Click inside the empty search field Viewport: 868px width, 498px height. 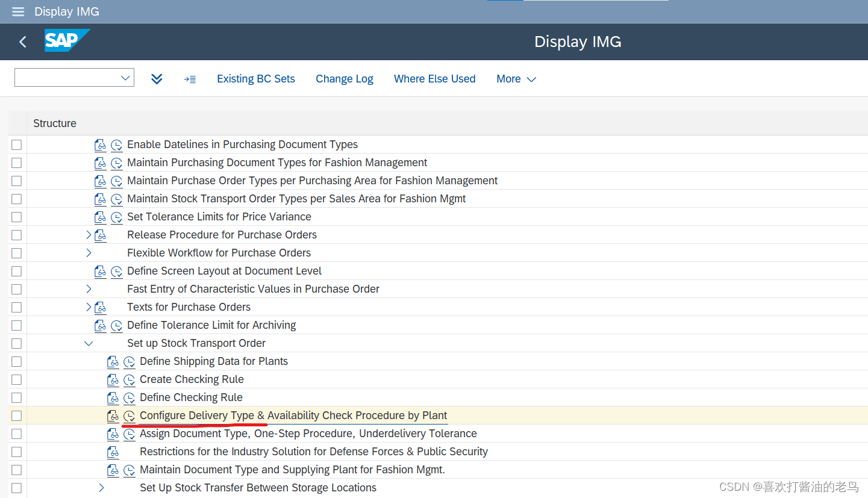coord(66,77)
